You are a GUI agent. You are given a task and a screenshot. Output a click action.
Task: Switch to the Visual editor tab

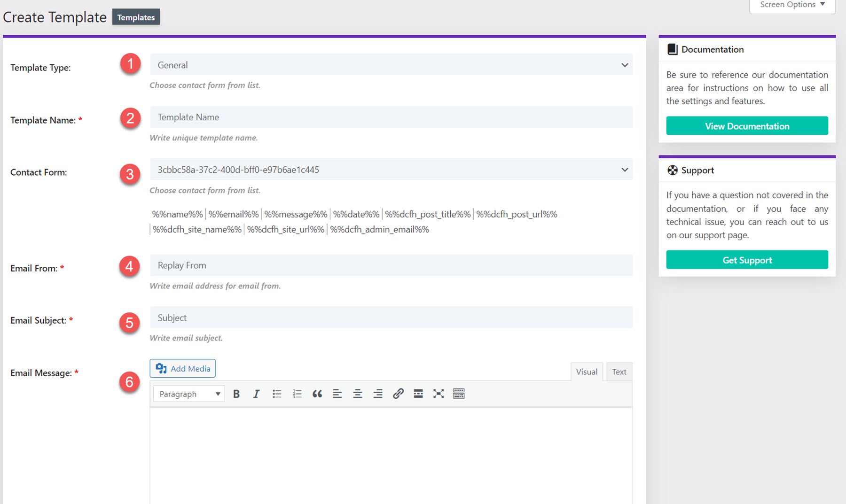[586, 372]
